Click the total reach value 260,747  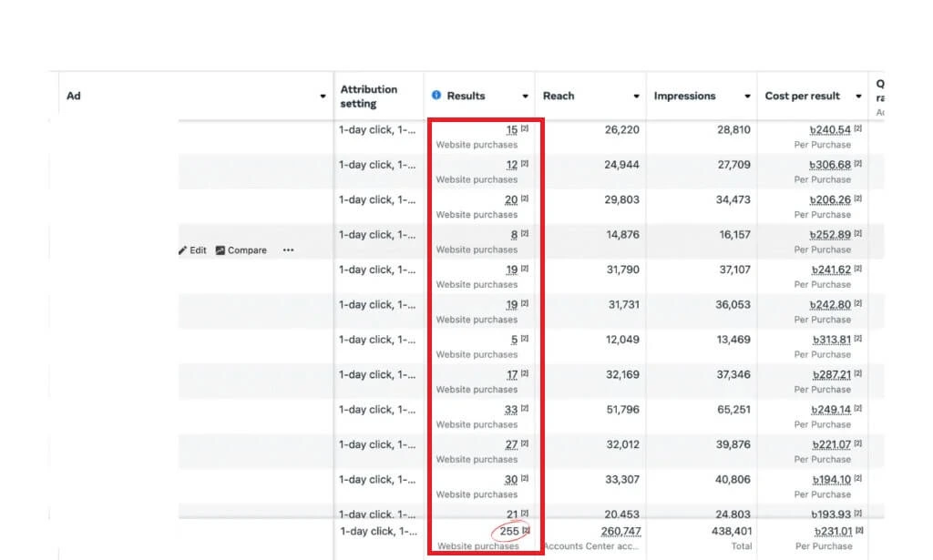click(620, 531)
